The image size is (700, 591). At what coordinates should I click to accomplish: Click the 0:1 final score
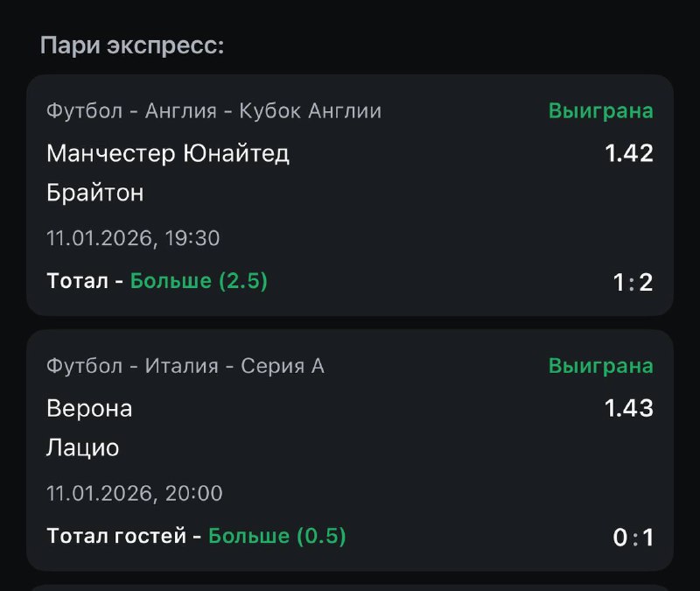click(x=633, y=538)
